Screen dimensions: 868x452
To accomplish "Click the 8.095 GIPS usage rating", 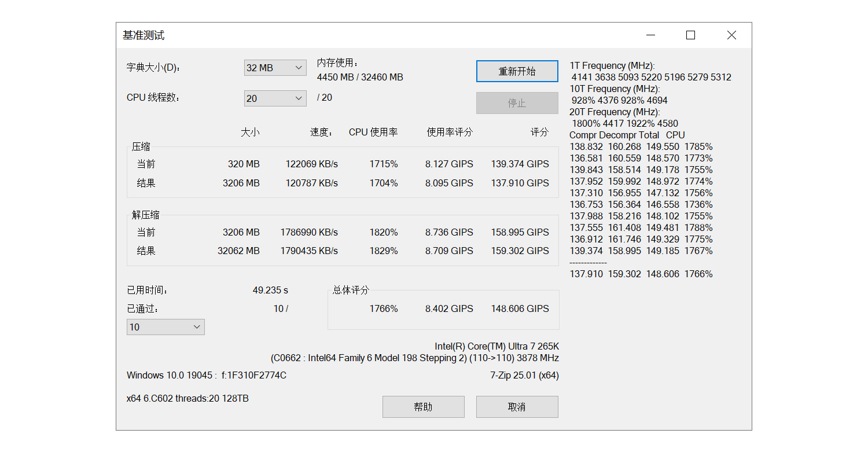I will coord(449,183).
